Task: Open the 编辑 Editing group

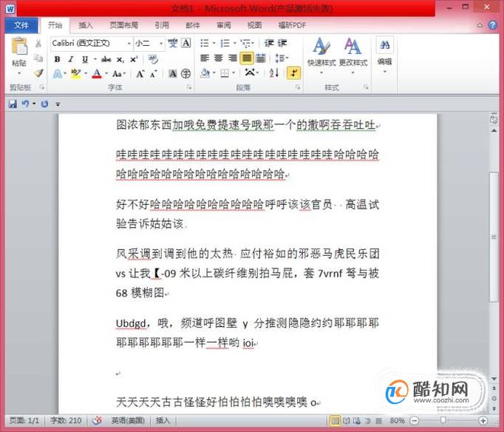Action: pos(384,55)
